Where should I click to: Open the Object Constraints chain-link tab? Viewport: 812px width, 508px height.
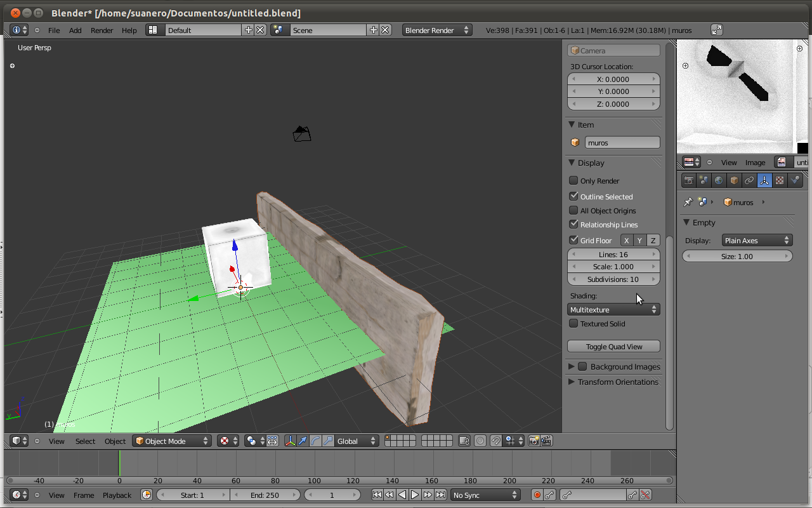tap(749, 181)
